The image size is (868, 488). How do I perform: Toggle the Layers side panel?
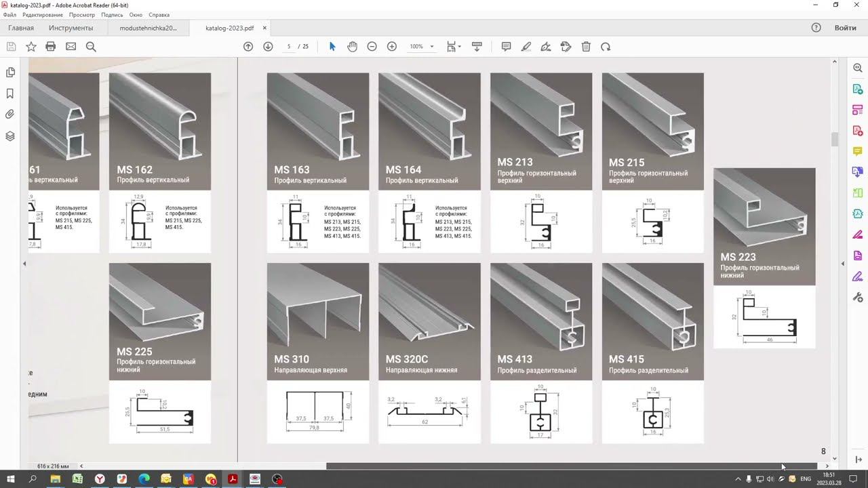[x=10, y=136]
